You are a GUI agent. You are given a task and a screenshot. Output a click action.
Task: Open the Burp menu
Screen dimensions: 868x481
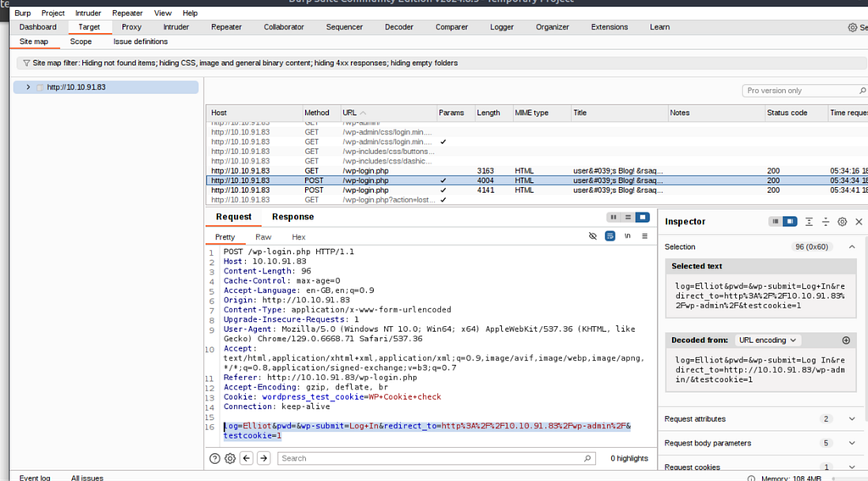click(x=23, y=14)
